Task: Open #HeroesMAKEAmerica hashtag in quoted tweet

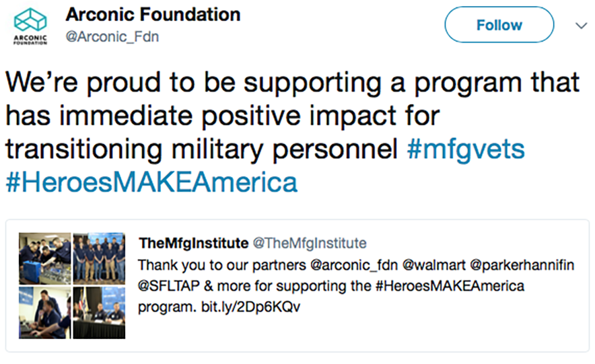Action: click(x=450, y=286)
